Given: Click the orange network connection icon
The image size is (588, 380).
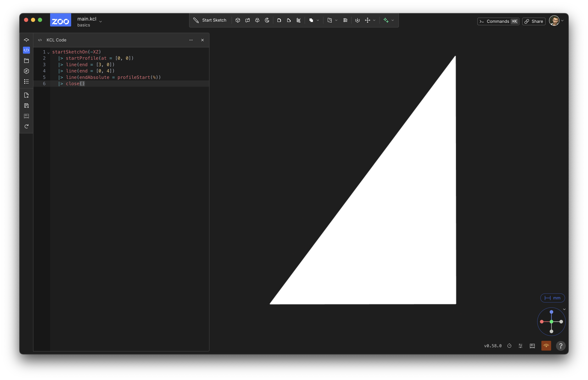Looking at the screenshot, I should tap(546, 346).
